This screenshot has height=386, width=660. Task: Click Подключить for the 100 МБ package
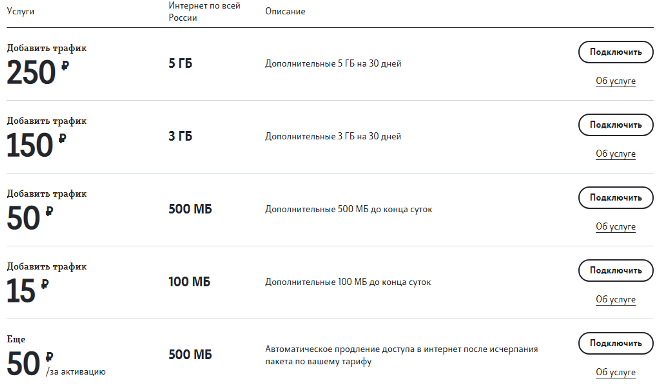(x=615, y=271)
